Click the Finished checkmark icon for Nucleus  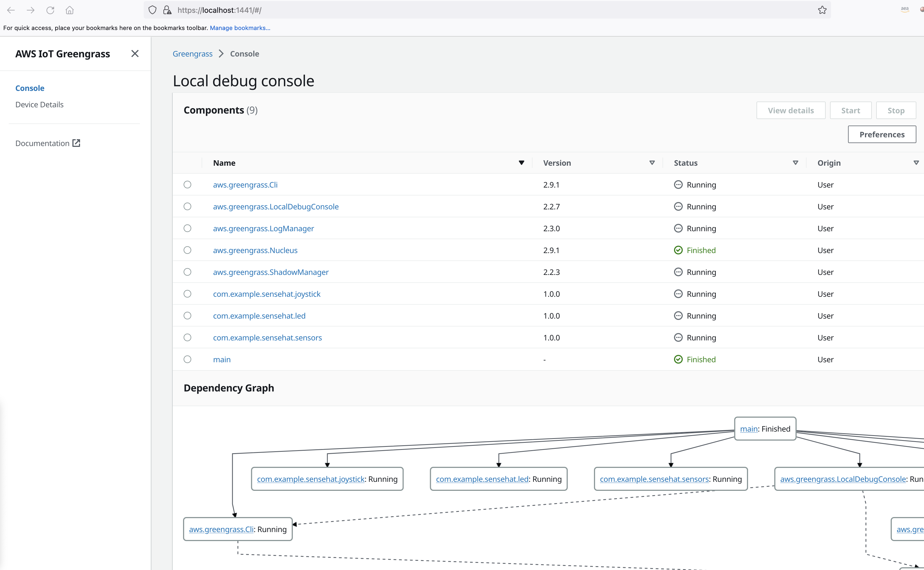click(x=678, y=250)
